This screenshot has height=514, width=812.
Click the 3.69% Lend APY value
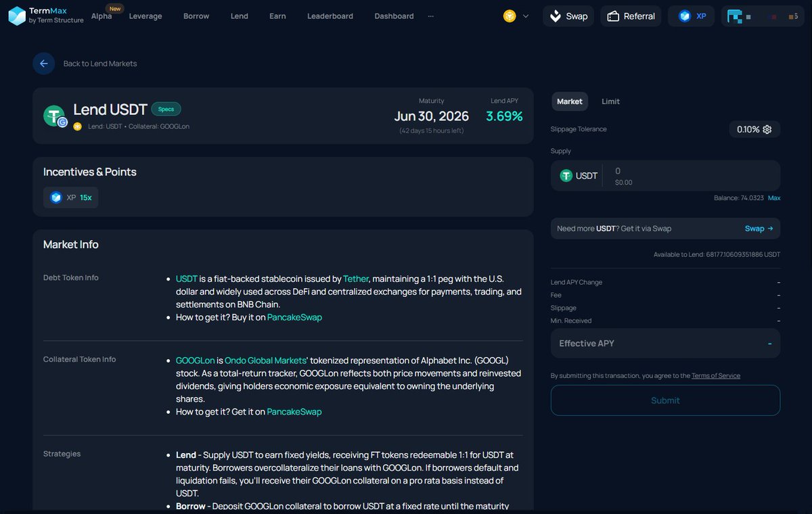(504, 116)
